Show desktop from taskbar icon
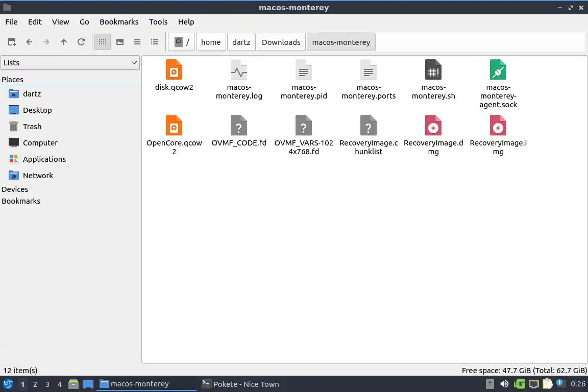 coord(88,384)
